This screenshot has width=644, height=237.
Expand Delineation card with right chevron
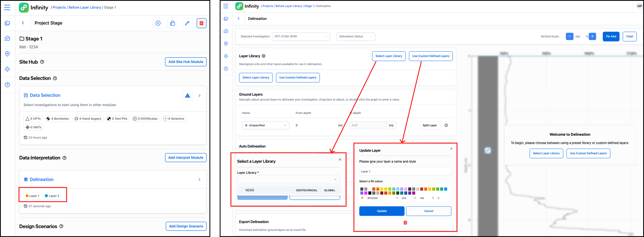tap(199, 180)
